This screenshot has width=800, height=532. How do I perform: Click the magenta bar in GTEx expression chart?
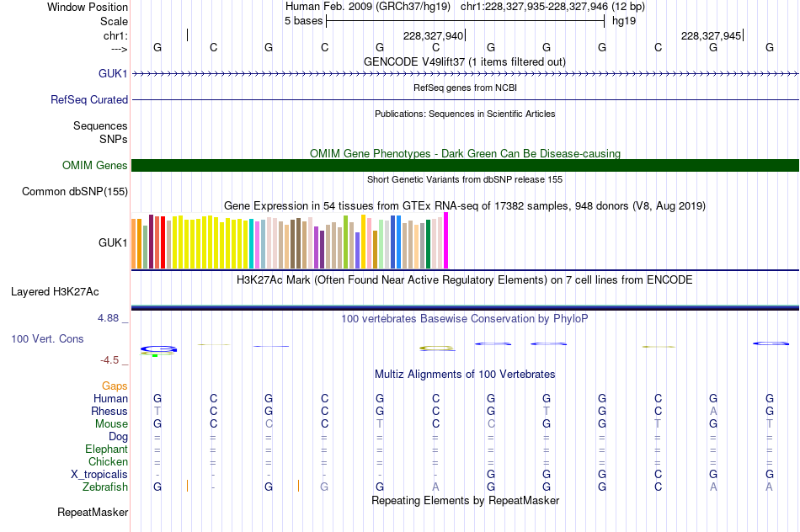point(446,240)
